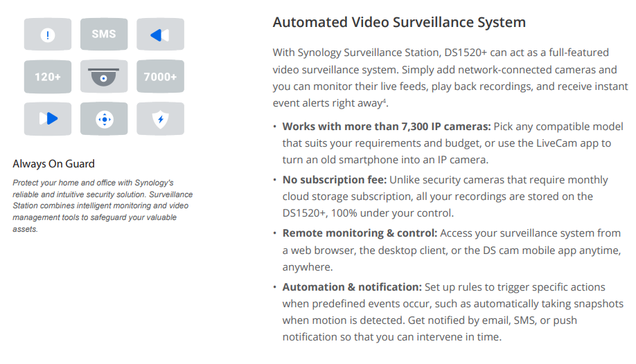
Task: Click the shield lightning bolt tile
Action: (160, 119)
